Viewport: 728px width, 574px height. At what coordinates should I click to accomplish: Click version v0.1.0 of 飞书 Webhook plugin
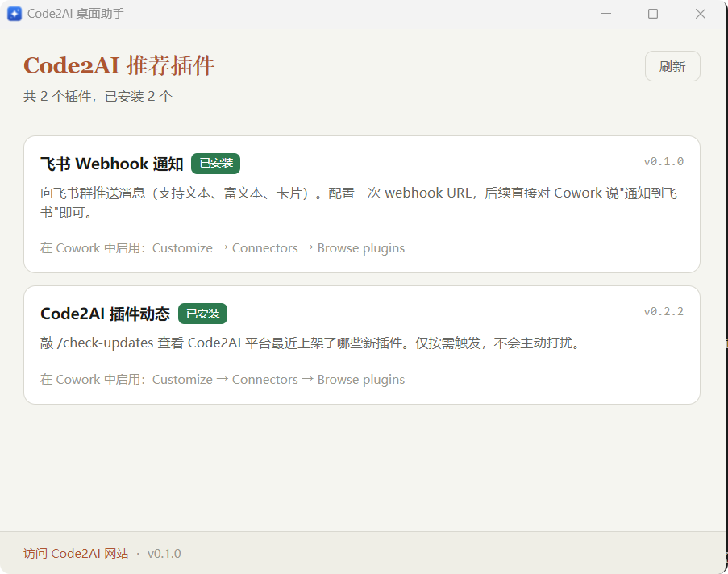(664, 161)
